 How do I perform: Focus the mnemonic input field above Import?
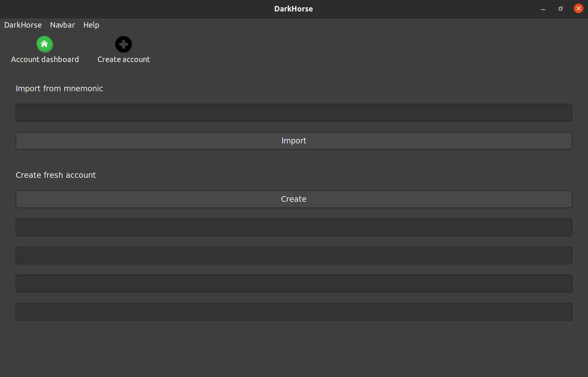click(x=294, y=113)
